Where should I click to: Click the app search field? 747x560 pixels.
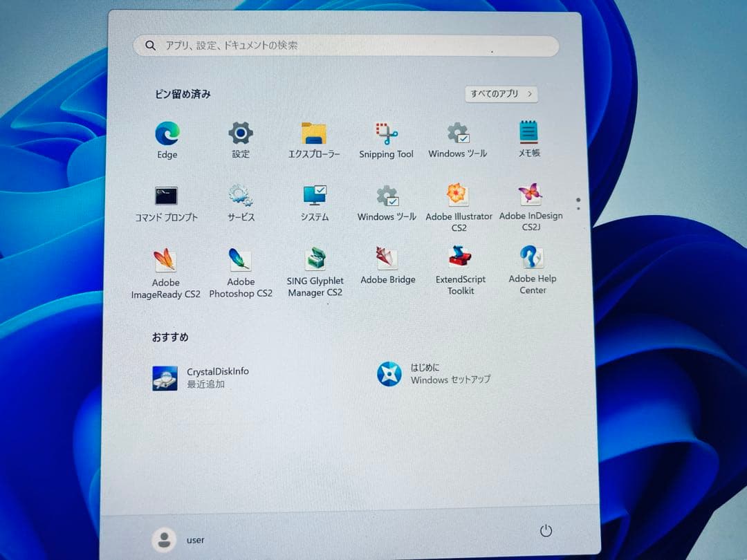(x=346, y=46)
